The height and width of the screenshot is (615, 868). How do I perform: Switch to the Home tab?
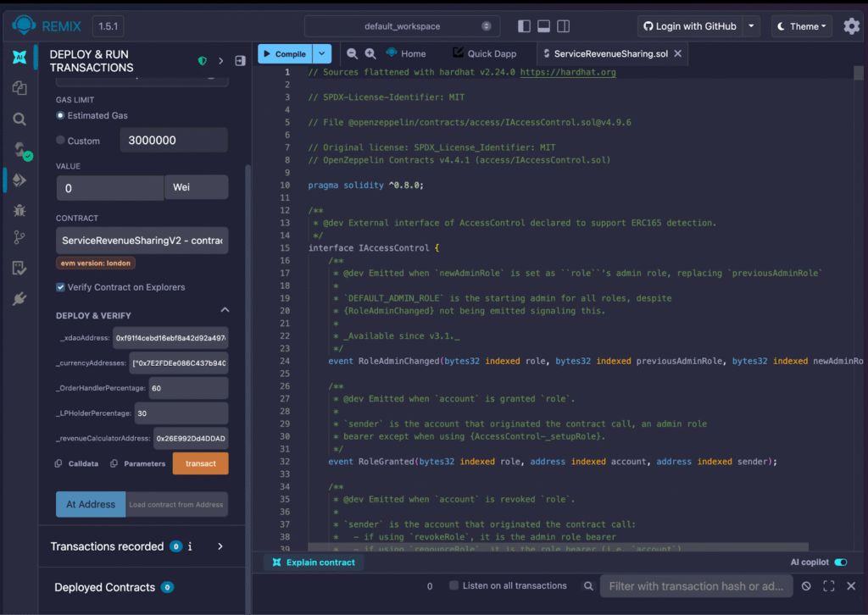[406, 53]
